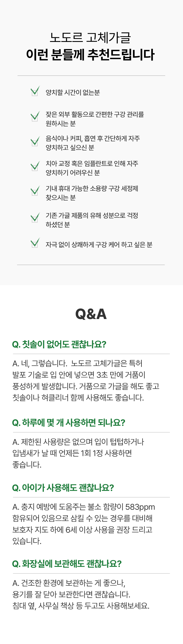Click the '노도르 고체가글' title text

click(x=90, y=38)
